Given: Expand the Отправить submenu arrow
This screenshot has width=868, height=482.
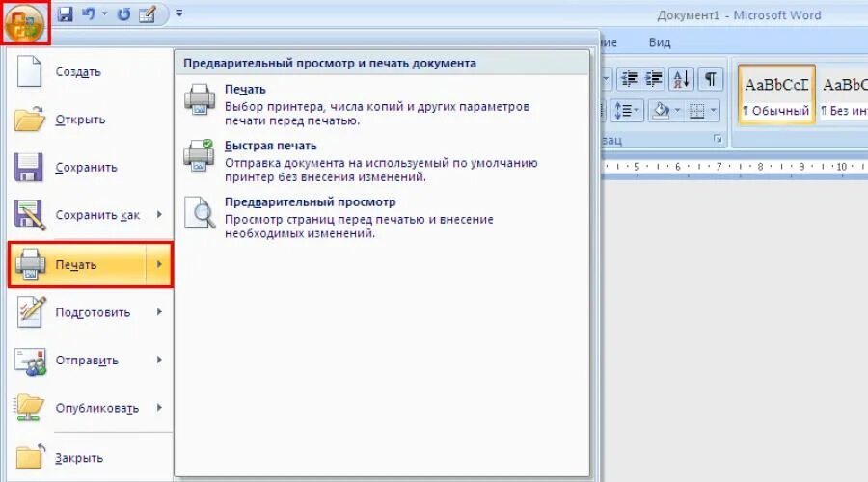Looking at the screenshot, I should 159,360.
